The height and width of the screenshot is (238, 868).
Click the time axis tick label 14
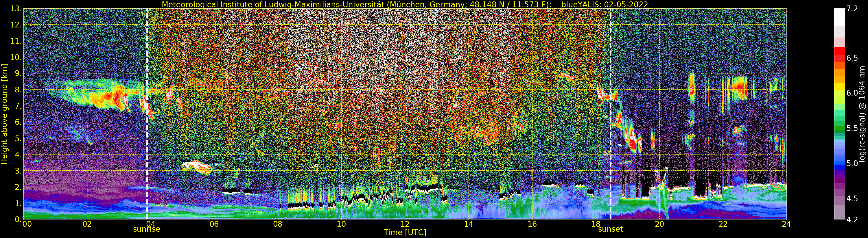click(x=468, y=224)
